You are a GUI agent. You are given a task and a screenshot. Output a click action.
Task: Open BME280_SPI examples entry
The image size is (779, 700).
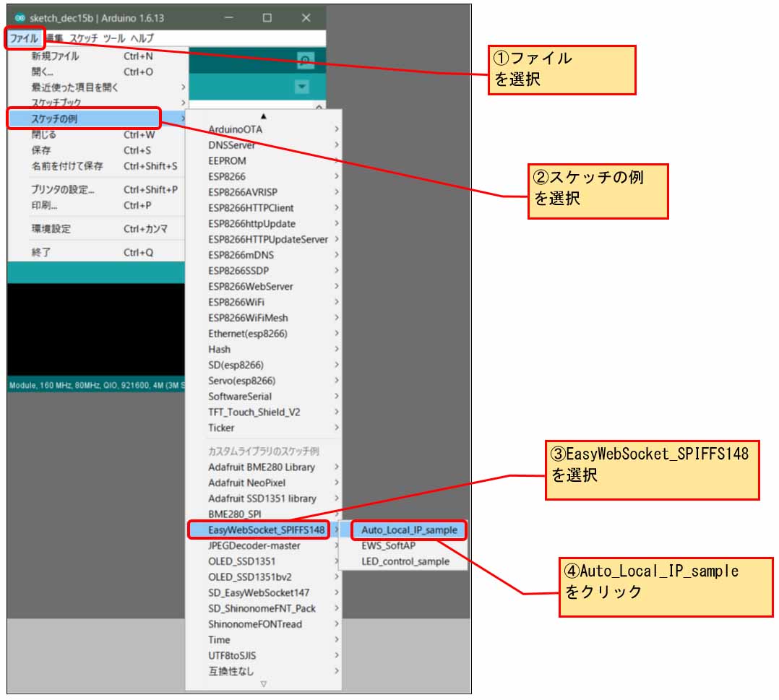point(264,514)
